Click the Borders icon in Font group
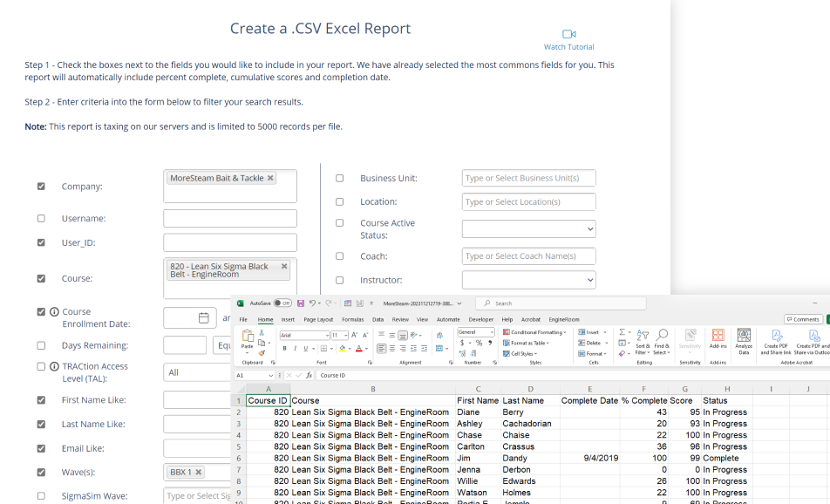Image resolution: width=830 pixels, height=504 pixels. [323, 349]
